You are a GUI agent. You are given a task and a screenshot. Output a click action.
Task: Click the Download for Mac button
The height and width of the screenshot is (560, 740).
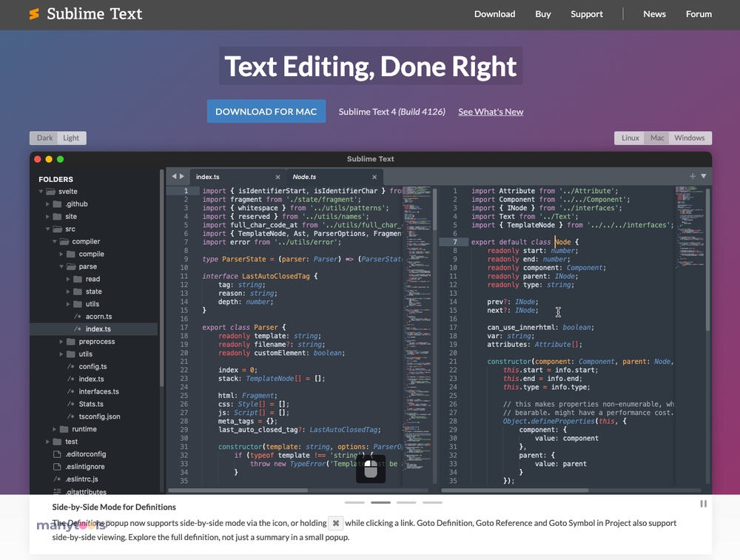266,112
